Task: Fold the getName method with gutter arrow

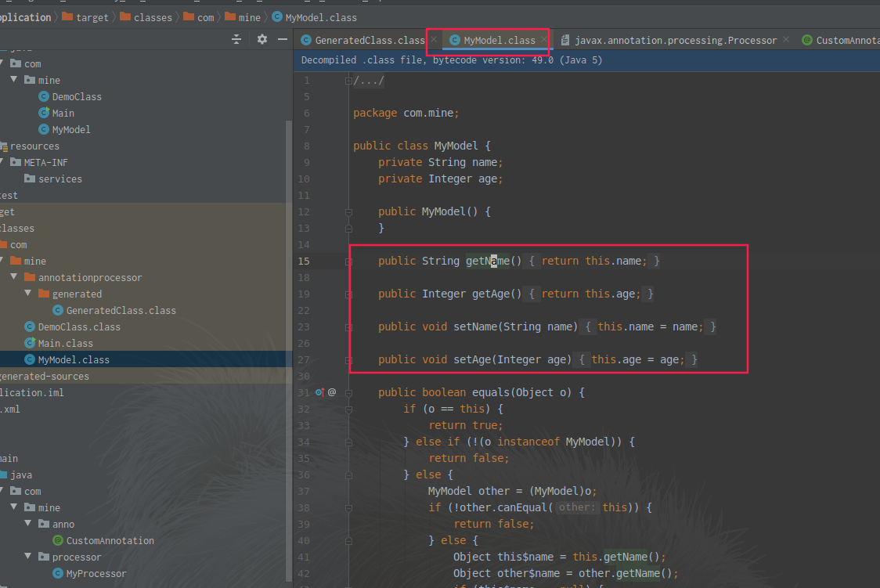Action: click(x=348, y=261)
